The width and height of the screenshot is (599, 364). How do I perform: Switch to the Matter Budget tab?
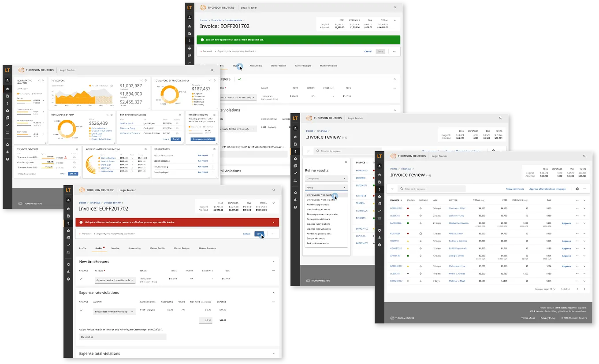pyautogui.click(x=181, y=248)
